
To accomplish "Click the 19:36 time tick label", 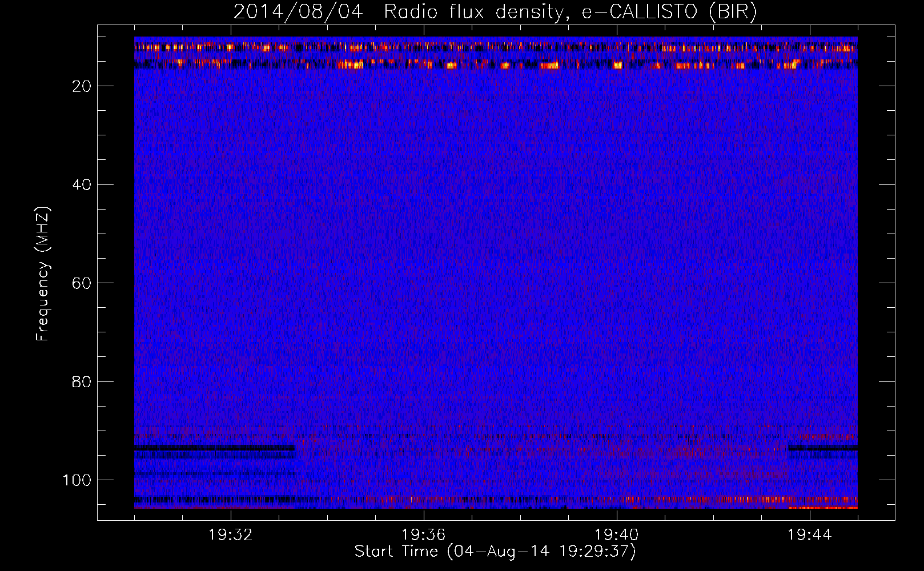I will point(424,535).
